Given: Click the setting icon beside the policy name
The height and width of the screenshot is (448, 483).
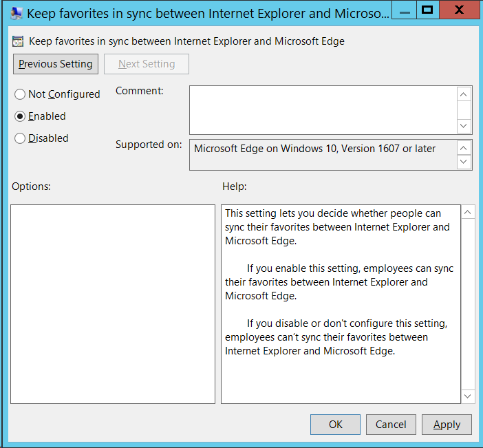Looking at the screenshot, I should click(19, 41).
